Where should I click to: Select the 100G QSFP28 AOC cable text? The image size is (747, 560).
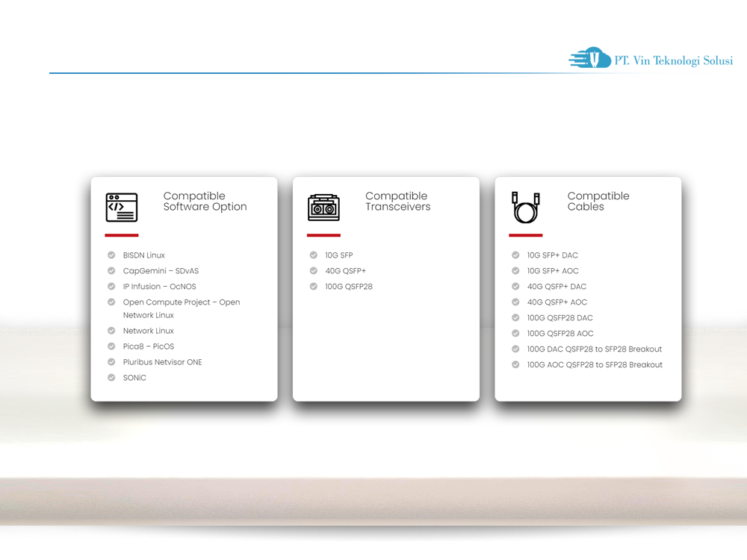point(560,334)
